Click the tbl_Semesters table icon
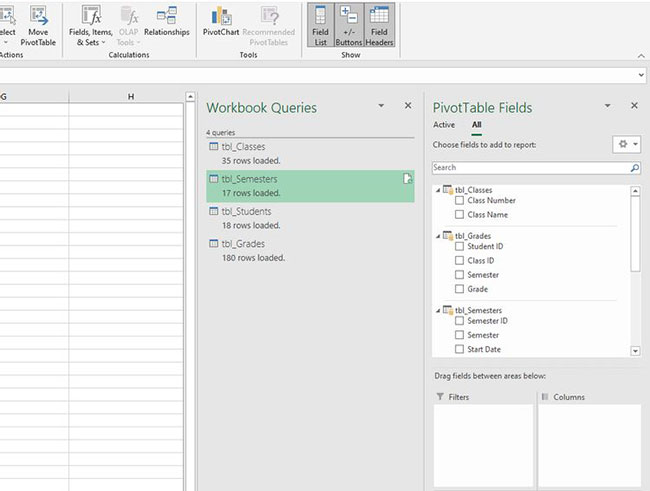Viewport: 650px width, 491px height. (x=213, y=179)
